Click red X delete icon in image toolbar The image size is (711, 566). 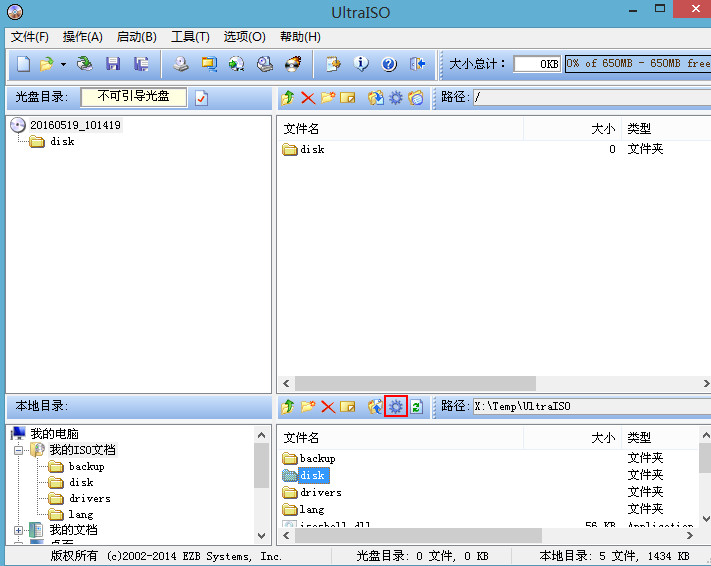(x=308, y=98)
